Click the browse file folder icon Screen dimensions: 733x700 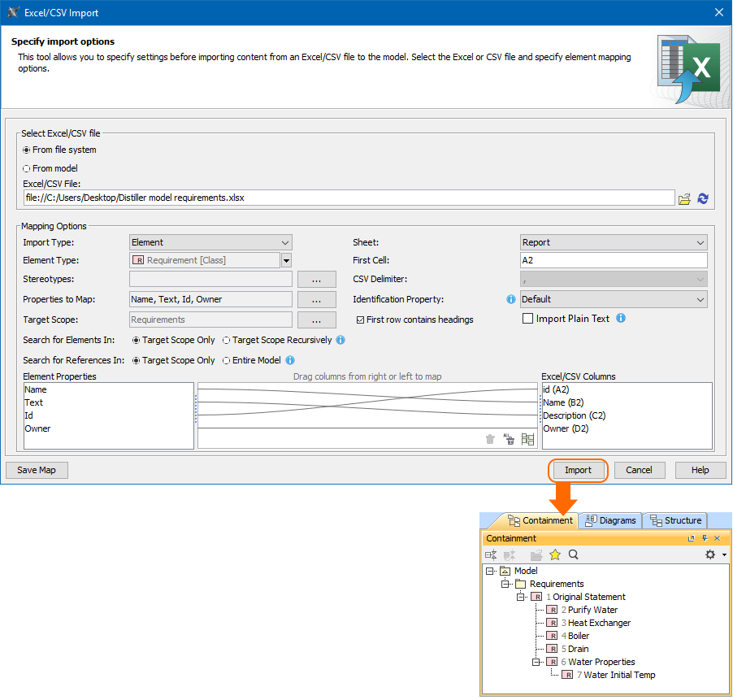point(684,198)
